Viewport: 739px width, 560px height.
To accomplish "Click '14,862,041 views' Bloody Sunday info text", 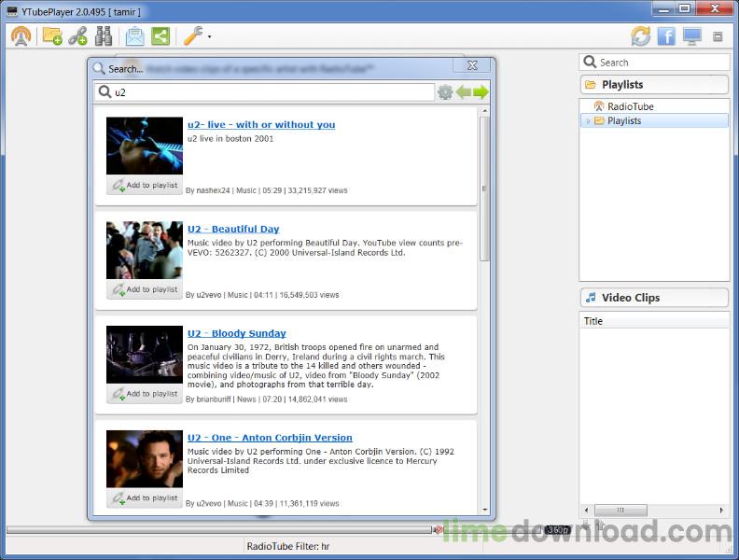I will point(317,399).
